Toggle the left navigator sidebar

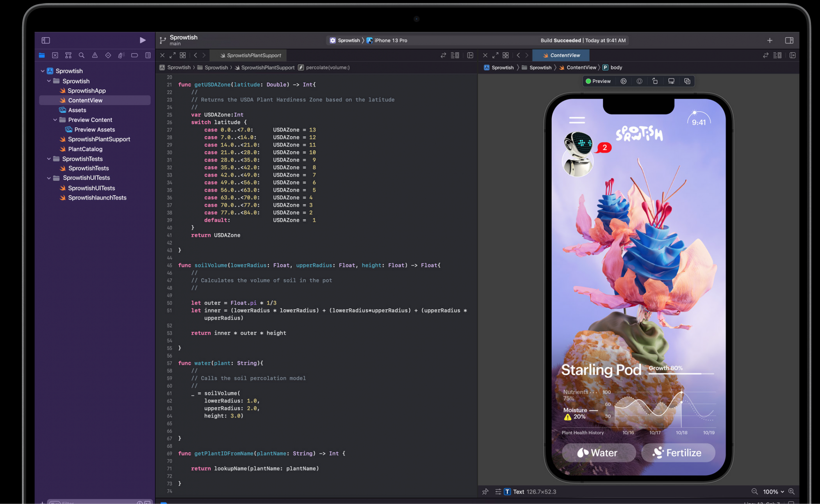(x=46, y=40)
